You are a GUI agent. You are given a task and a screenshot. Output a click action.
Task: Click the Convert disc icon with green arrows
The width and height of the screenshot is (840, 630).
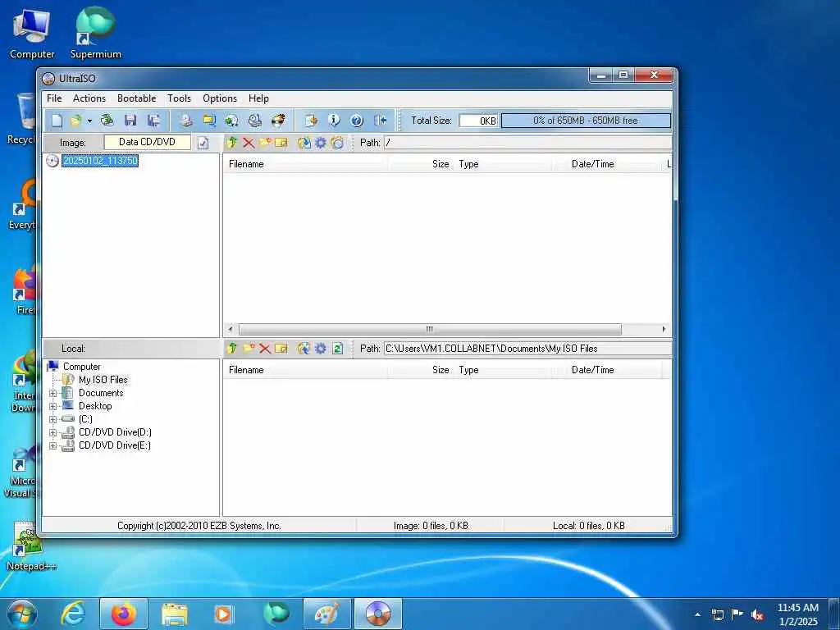pyautogui.click(x=231, y=121)
